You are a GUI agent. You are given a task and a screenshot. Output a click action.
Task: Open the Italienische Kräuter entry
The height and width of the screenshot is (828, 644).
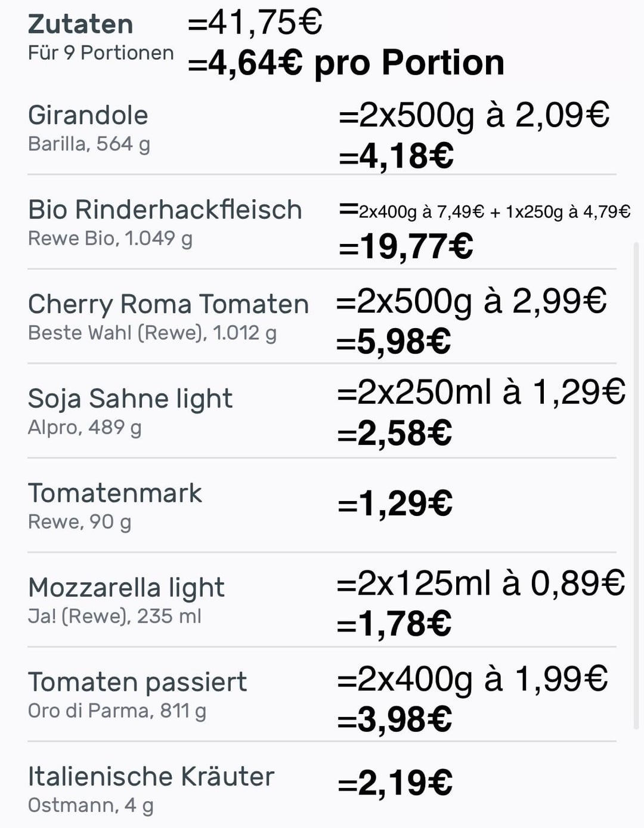point(151,777)
